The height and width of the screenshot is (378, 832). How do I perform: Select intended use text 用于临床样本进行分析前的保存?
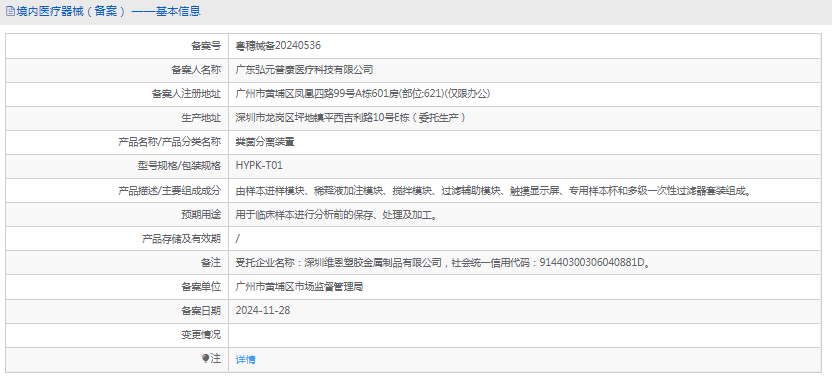pyautogui.click(x=305, y=214)
